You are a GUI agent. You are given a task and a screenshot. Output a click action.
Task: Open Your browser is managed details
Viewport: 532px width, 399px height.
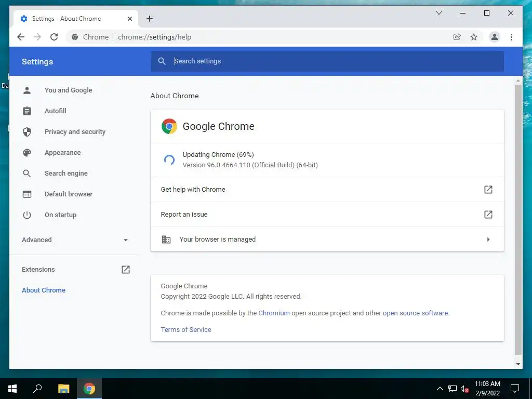[327, 239]
